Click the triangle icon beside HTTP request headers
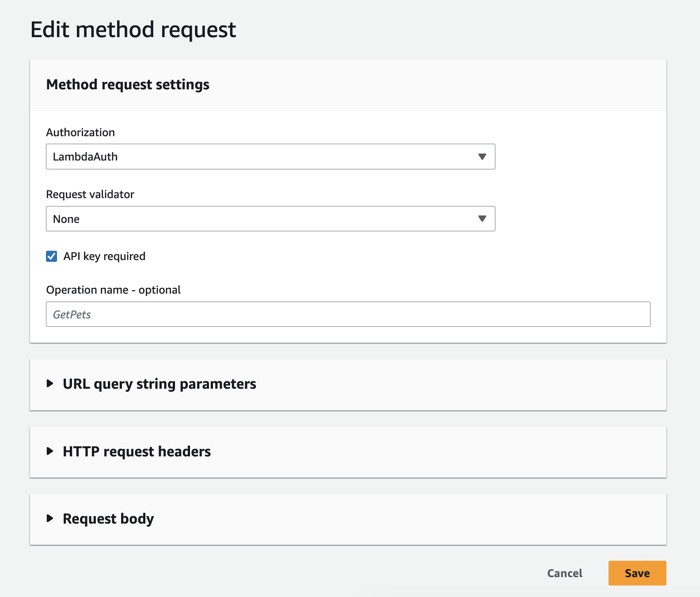Screen dimensions: 700x597 click(x=50, y=451)
